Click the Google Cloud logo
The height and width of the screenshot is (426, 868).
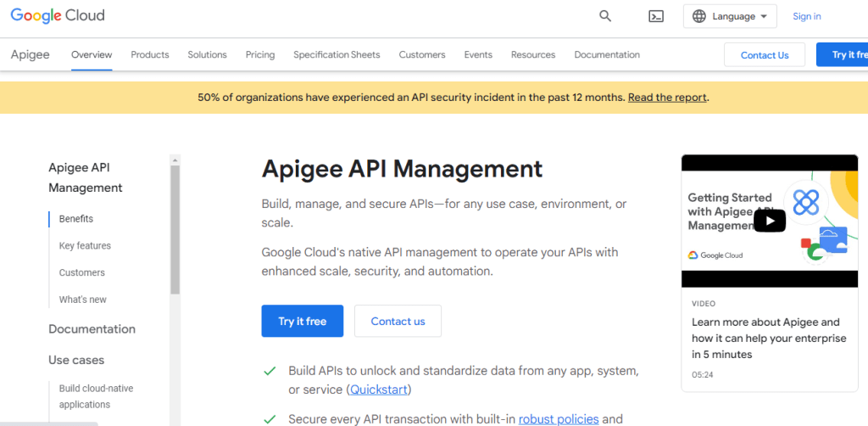tap(58, 15)
